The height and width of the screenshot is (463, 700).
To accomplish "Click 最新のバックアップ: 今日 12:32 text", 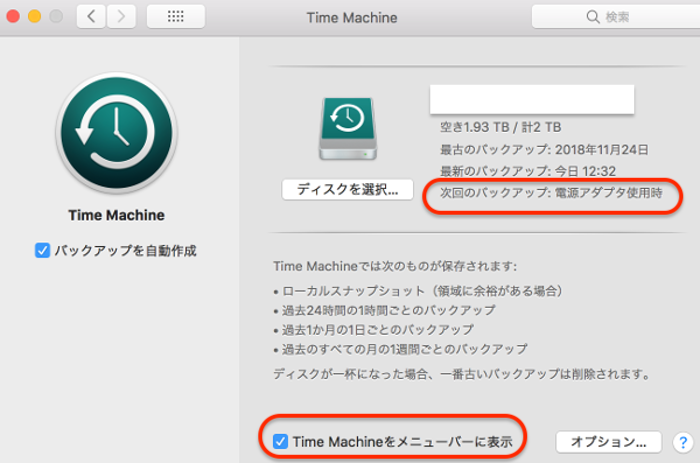I will tap(528, 171).
